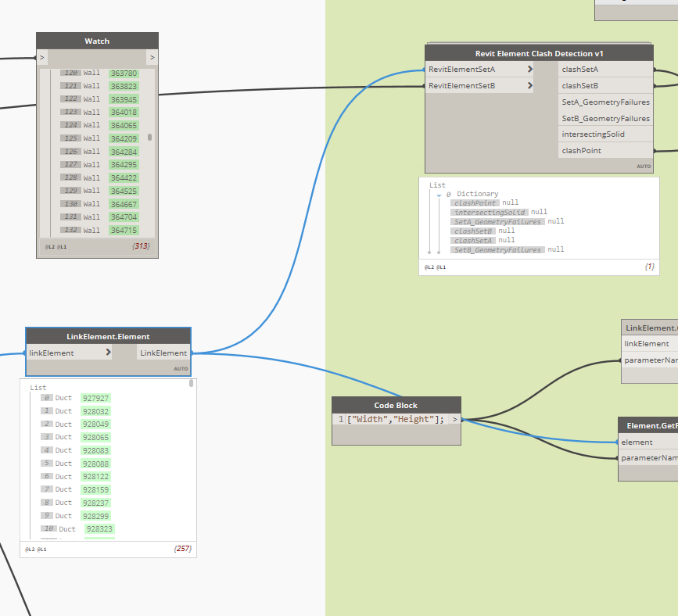Click AUTO lacing on Clash Detection node

(644, 167)
